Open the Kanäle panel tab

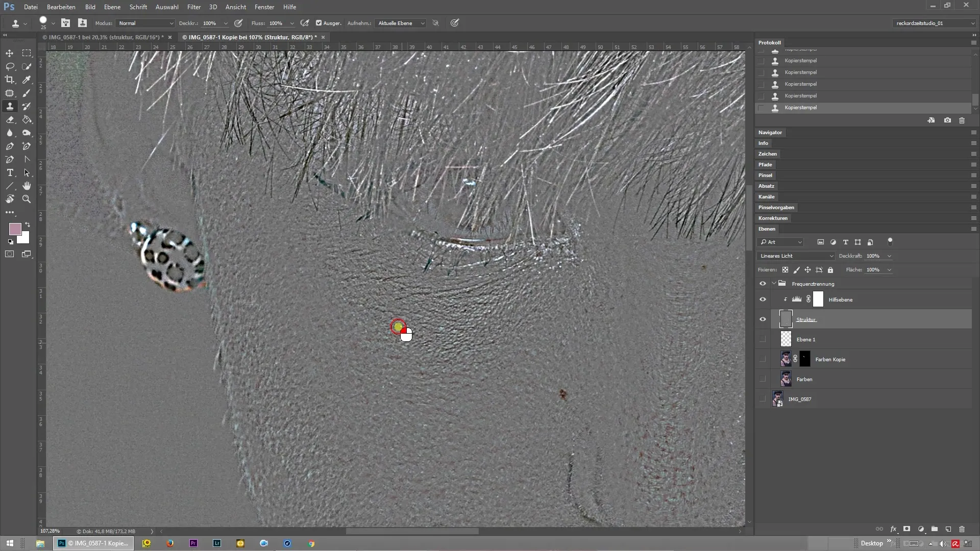point(766,197)
